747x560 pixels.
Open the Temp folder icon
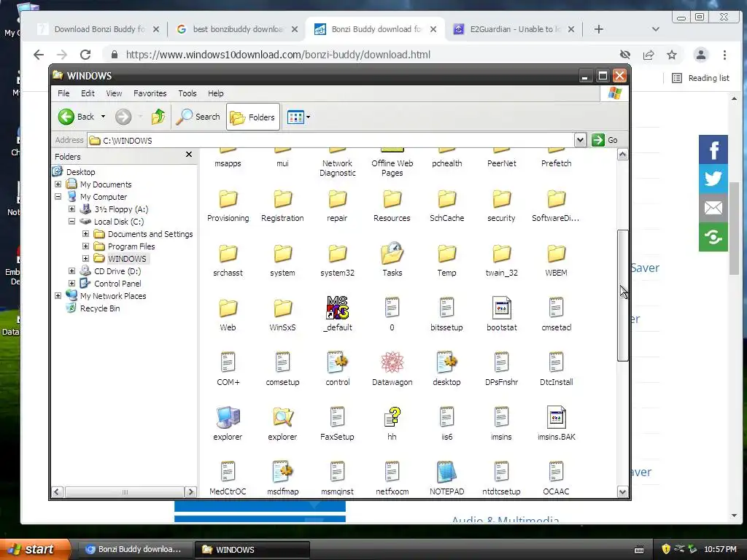(x=446, y=253)
